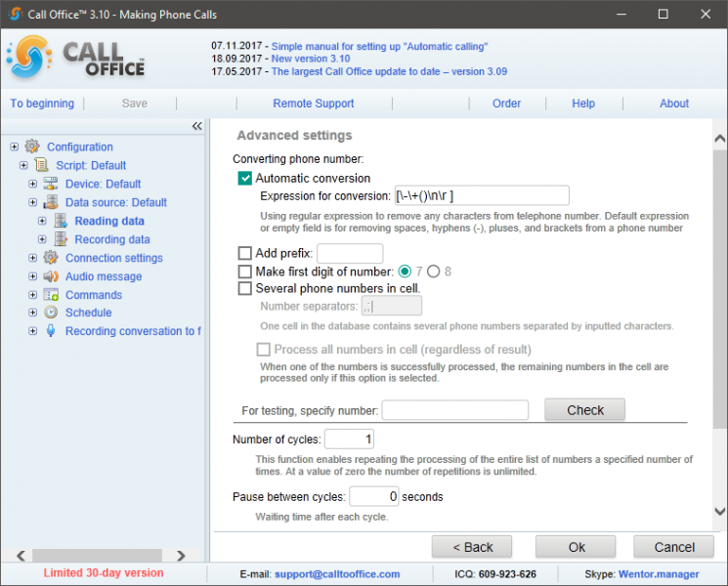Viewport: 728px width, 586px height.
Task: Click support@calltooffice.com email link
Action: 337,574
